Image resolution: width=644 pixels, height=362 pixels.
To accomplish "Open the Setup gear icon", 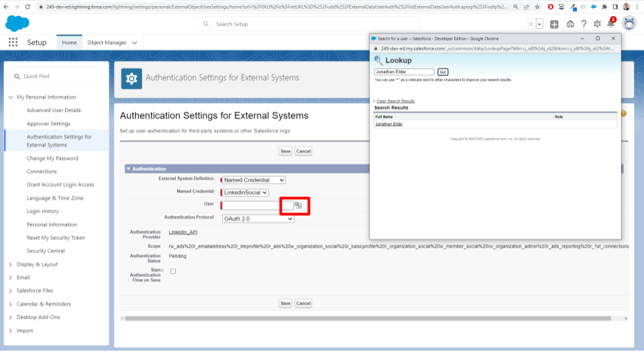I will [x=597, y=24].
